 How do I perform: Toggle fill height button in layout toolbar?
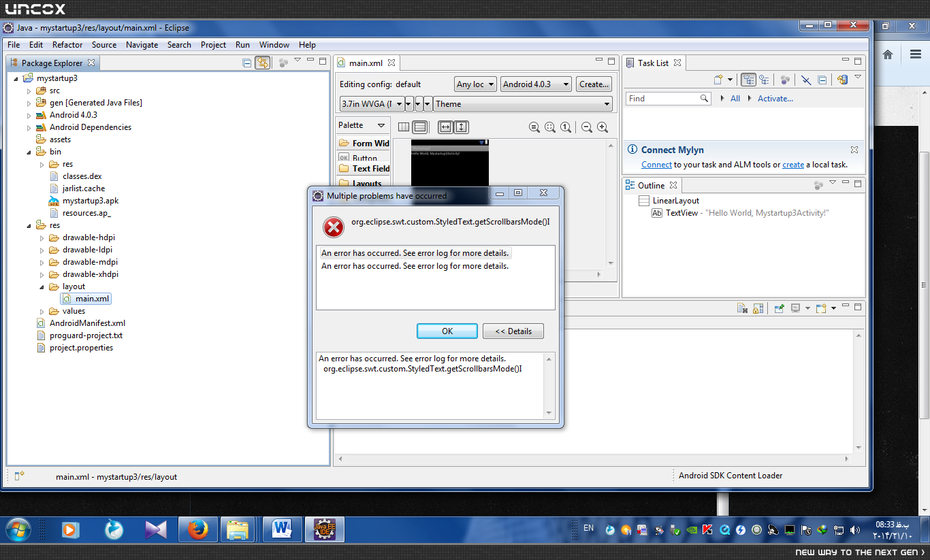coord(461,127)
